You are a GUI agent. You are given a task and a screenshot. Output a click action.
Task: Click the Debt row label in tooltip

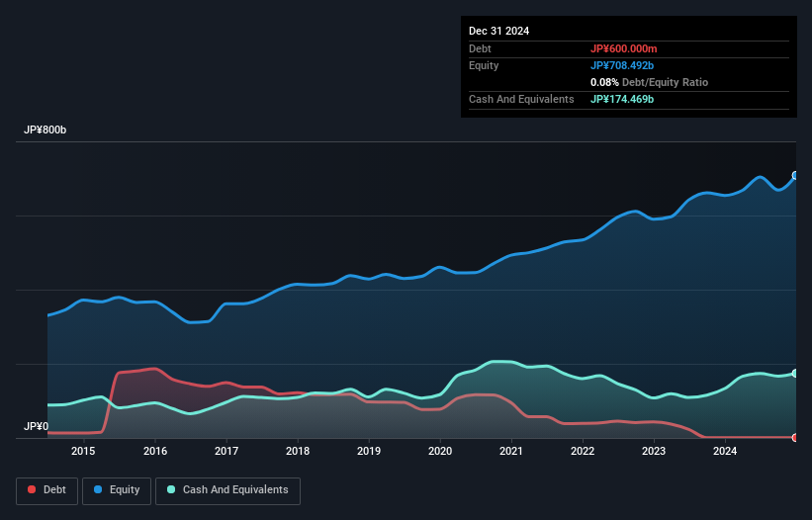click(x=480, y=48)
